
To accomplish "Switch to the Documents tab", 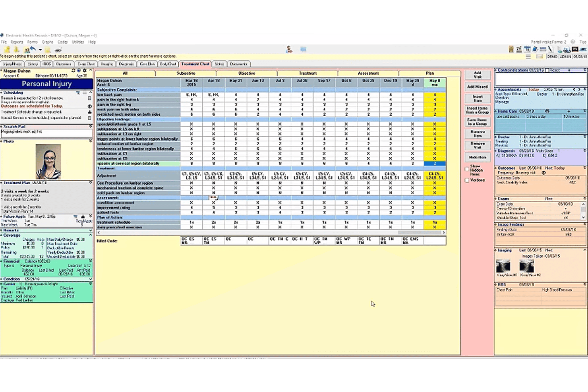I will tap(238, 64).
